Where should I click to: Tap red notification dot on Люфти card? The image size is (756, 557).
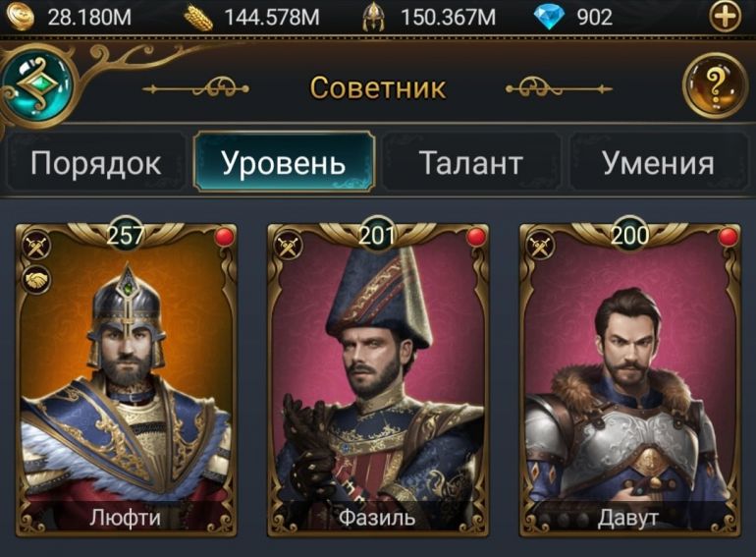(x=224, y=238)
